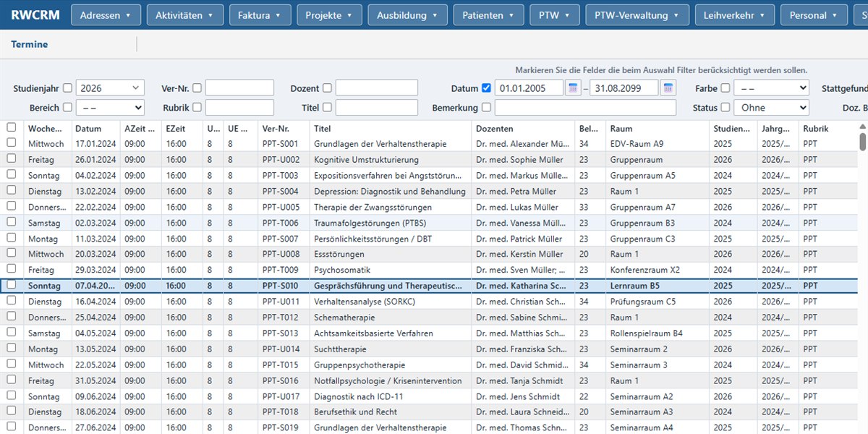The height and width of the screenshot is (434, 868).
Task: Enable the Studienjahr filter checkbox
Action: click(67, 88)
